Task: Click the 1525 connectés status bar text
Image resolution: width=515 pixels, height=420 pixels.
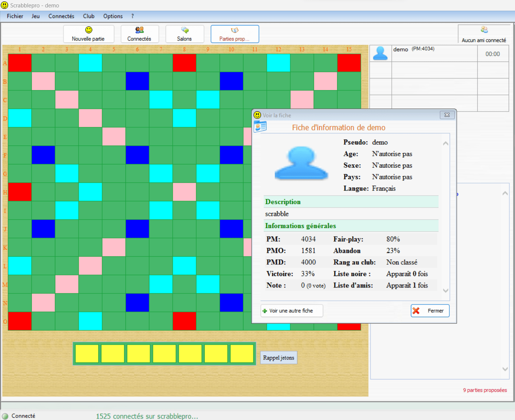Action: (147, 416)
